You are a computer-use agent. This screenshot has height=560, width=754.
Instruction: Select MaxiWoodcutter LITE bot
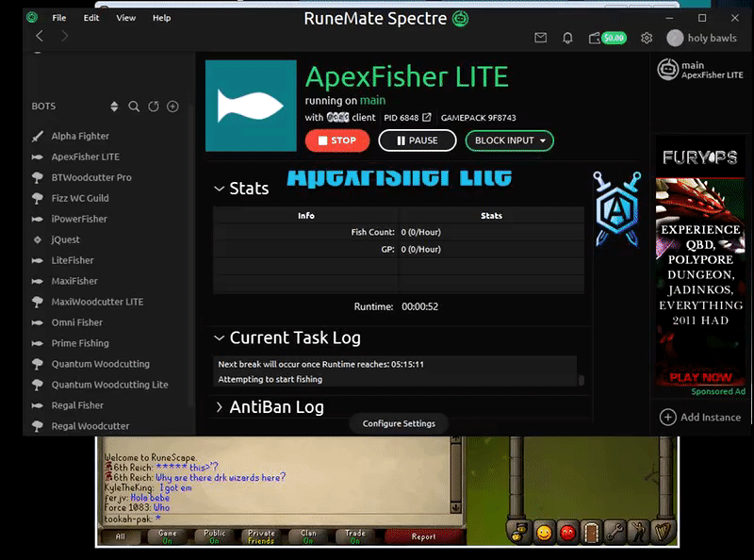point(97,302)
